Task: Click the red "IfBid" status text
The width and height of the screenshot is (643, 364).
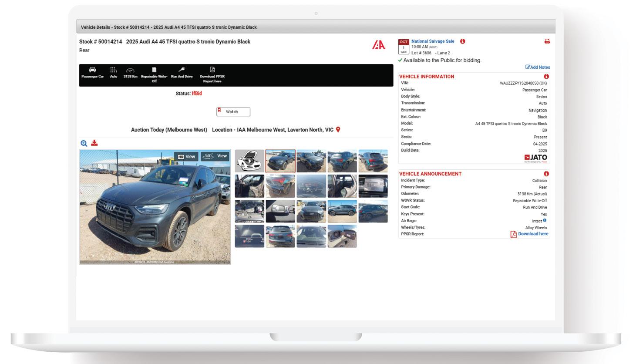Action: [197, 94]
